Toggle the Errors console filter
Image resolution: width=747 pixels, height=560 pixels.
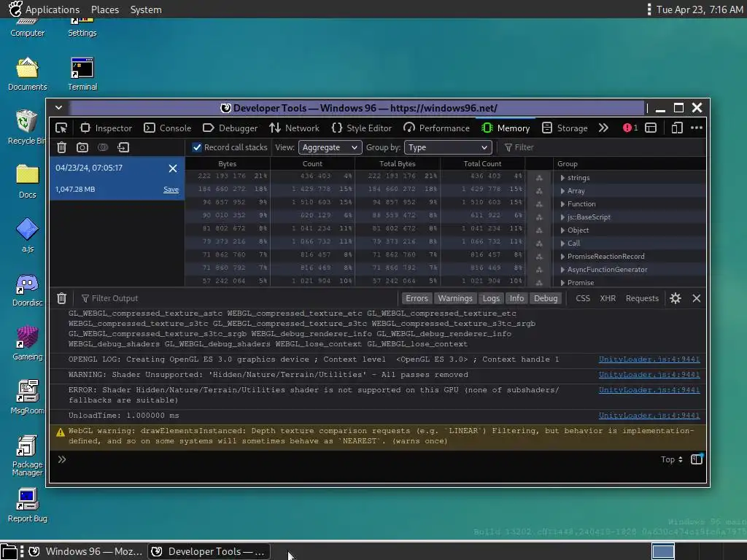pos(417,298)
